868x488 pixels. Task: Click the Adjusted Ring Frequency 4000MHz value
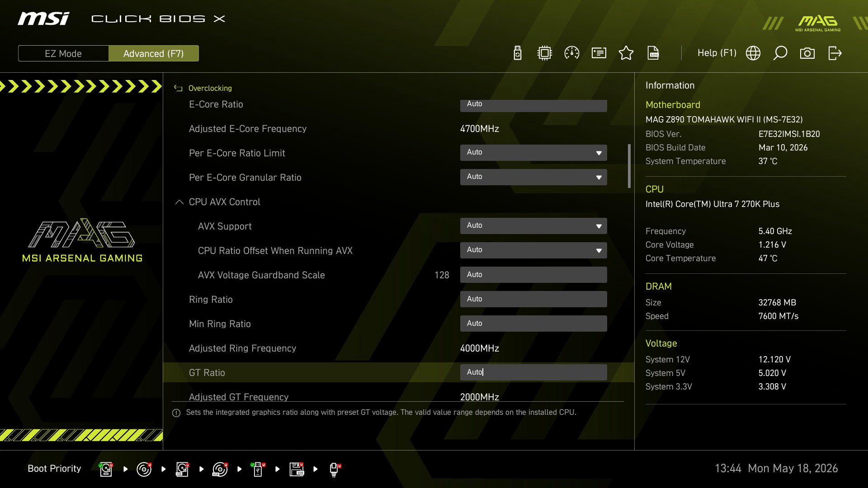click(x=480, y=348)
